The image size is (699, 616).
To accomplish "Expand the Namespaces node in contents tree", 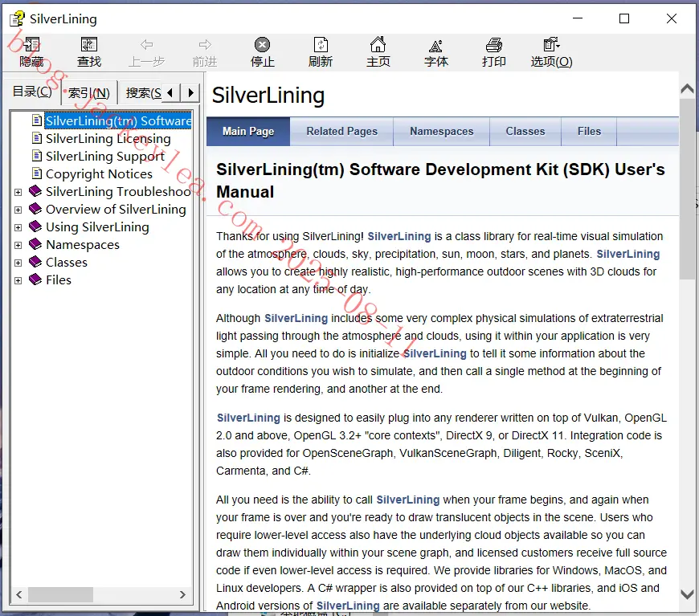I will pos(18,245).
